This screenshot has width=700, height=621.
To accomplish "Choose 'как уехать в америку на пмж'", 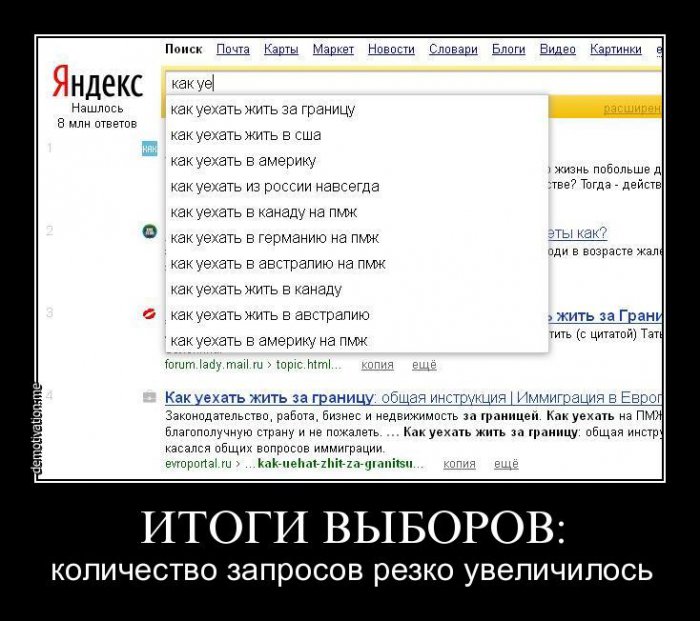I will (356, 341).
